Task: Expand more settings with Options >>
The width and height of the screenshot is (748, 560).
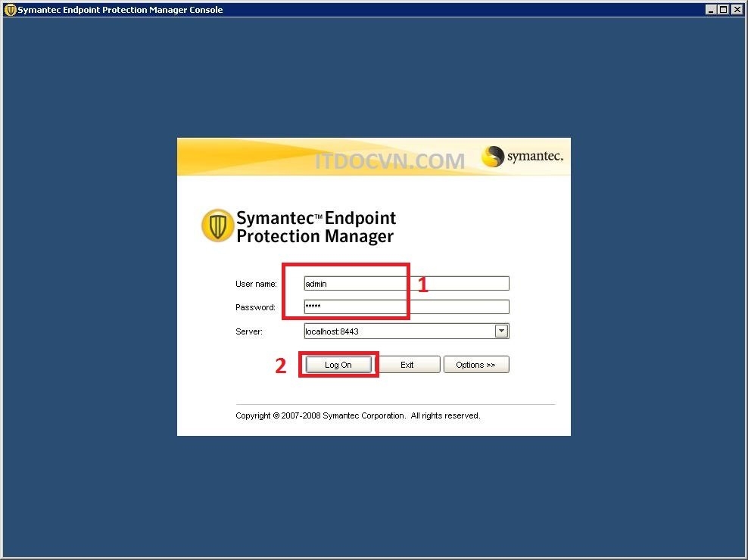Action: pyautogui.click(x=475, y=365)
